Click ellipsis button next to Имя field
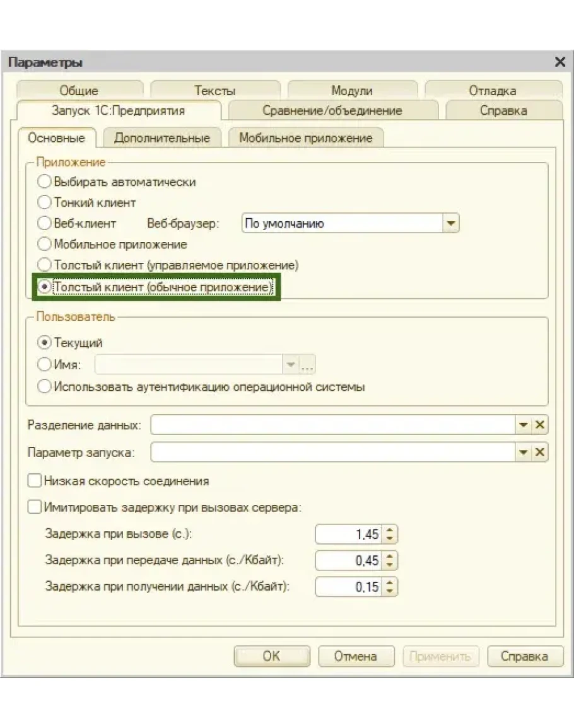 coord(307,365)
